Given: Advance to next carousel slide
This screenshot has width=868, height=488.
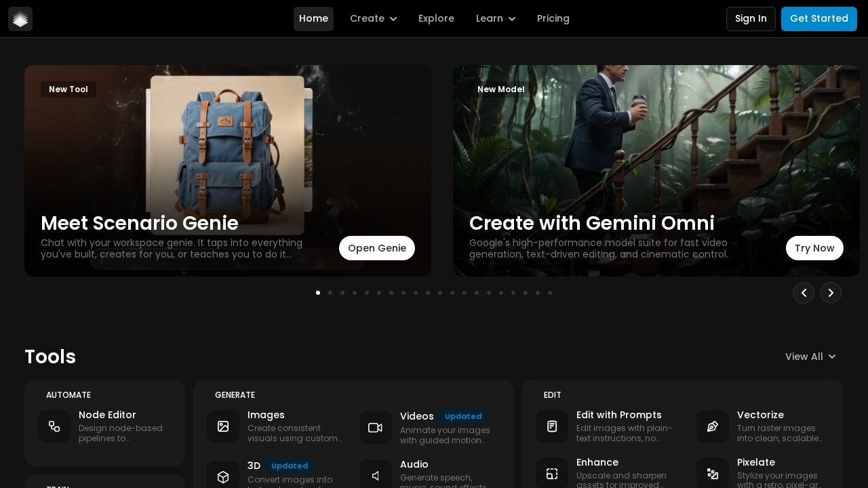Looking at the screenshot, I should click(x=831, y=293).
